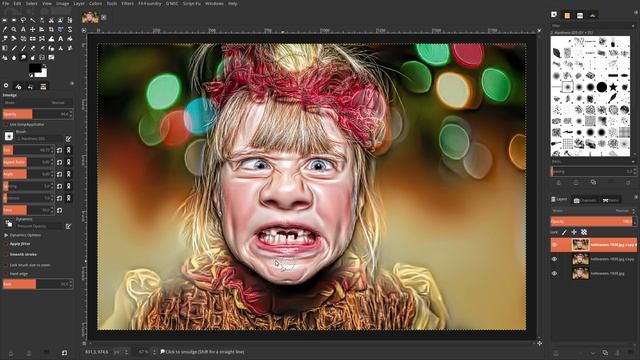640x360 pixels.
Task: Edit the current brush in Tool Options
Action: tap(69, 139)
